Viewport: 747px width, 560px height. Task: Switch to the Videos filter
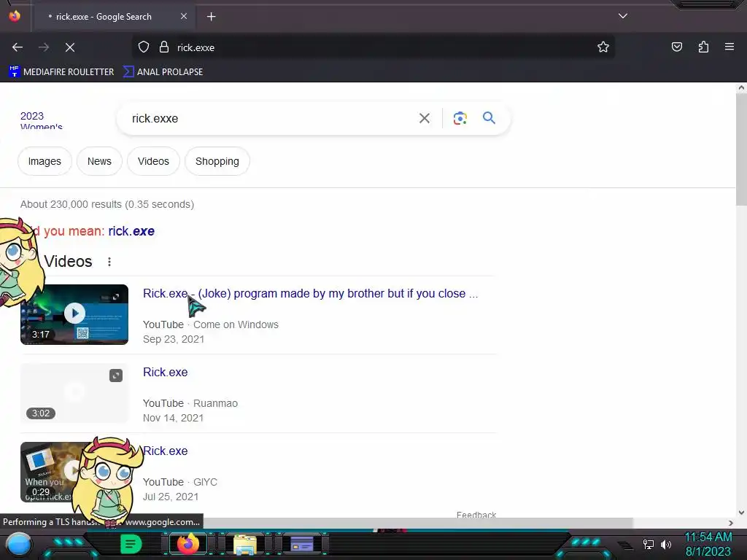153,161
